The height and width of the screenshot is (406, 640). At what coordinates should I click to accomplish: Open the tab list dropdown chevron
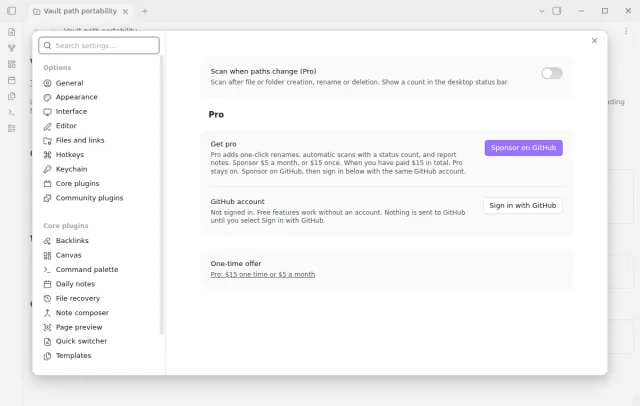coord(542,11)
